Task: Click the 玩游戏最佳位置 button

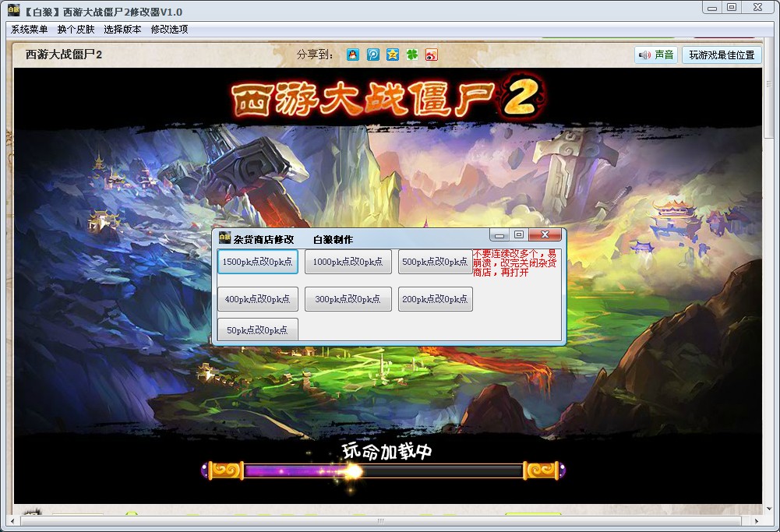Action: (x=722, y=55)
